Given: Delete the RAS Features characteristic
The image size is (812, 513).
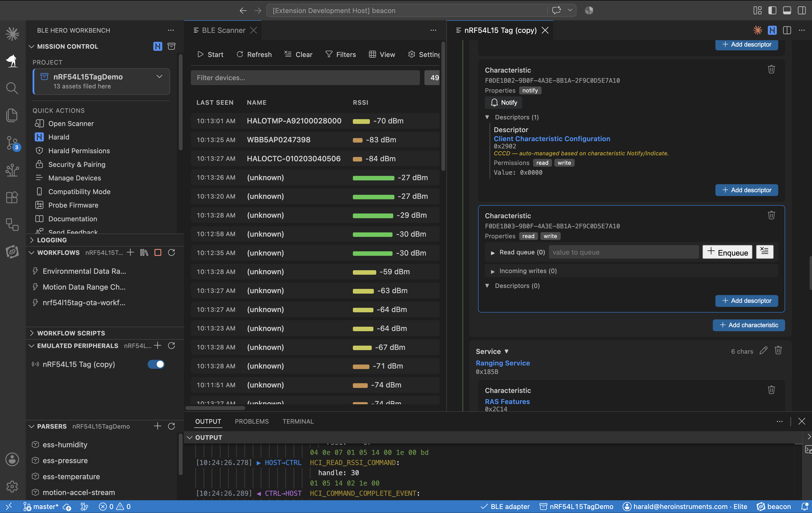Looking at the screenshot, I should (x=771, y=390).
